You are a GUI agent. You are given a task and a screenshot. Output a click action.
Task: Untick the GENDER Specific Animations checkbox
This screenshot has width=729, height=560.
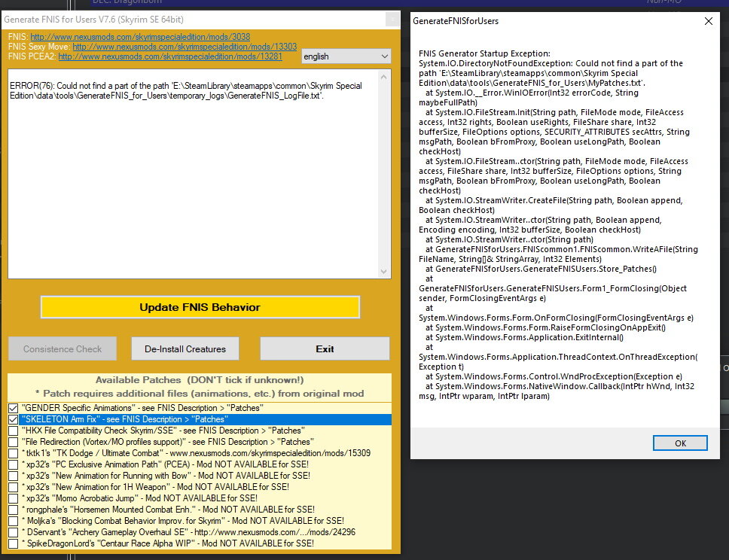13,408
